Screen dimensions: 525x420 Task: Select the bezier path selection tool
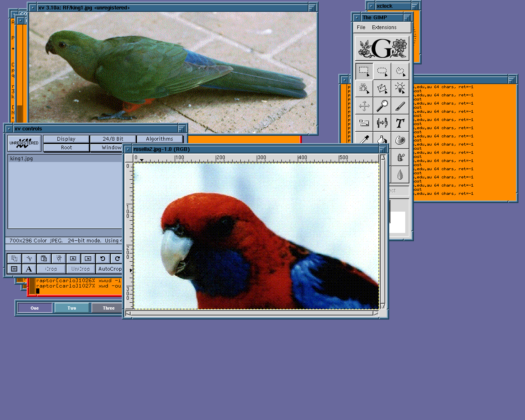(x=382, y=89)
